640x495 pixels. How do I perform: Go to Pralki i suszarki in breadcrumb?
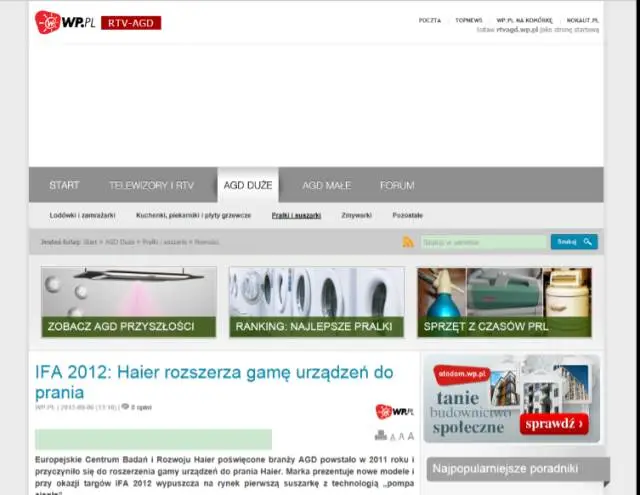164,242
